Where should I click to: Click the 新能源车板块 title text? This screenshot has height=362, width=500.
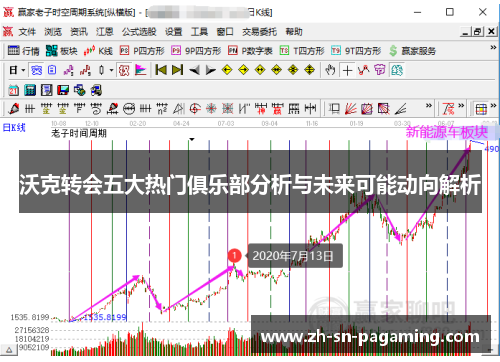[x=447, y=132]
